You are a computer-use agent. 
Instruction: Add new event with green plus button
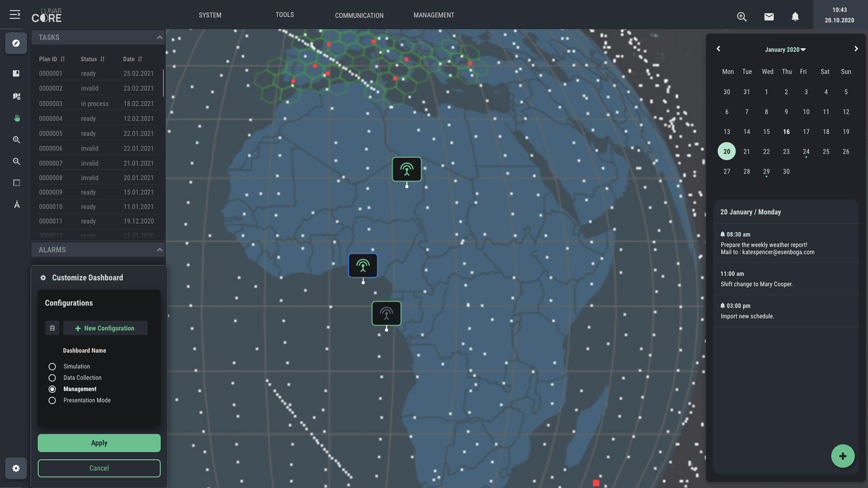(843, 456)
